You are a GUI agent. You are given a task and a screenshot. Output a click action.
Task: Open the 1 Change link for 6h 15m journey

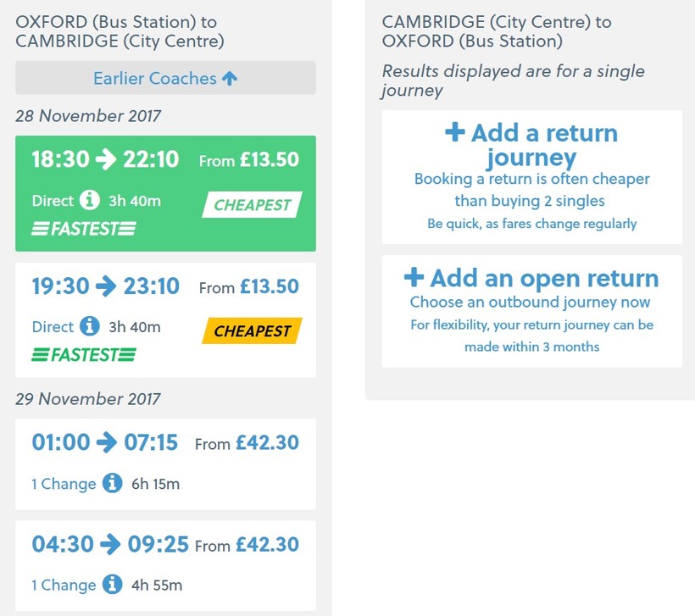coord(64,484)
